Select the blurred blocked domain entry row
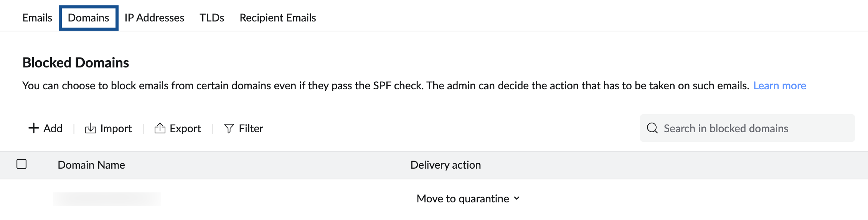This screenshot has width=868, height=220. coord(434,199)
